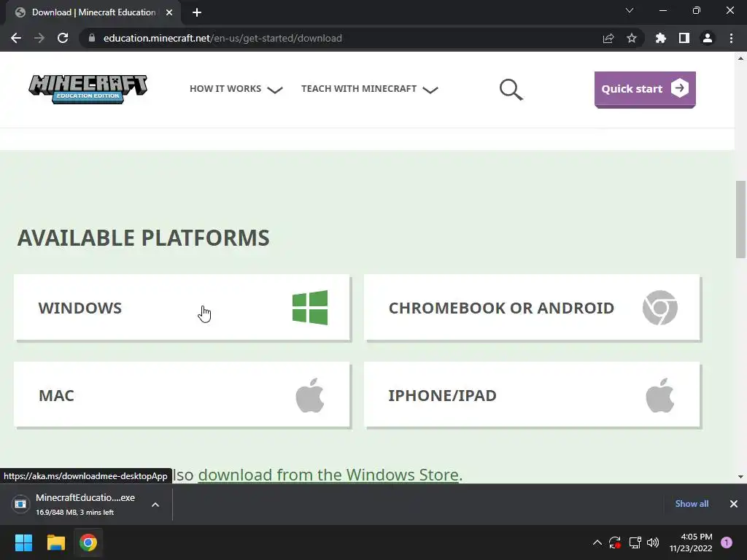Click the downloaded exe file icon
Screen dimensions: 747x560
[x=20, y=504]
